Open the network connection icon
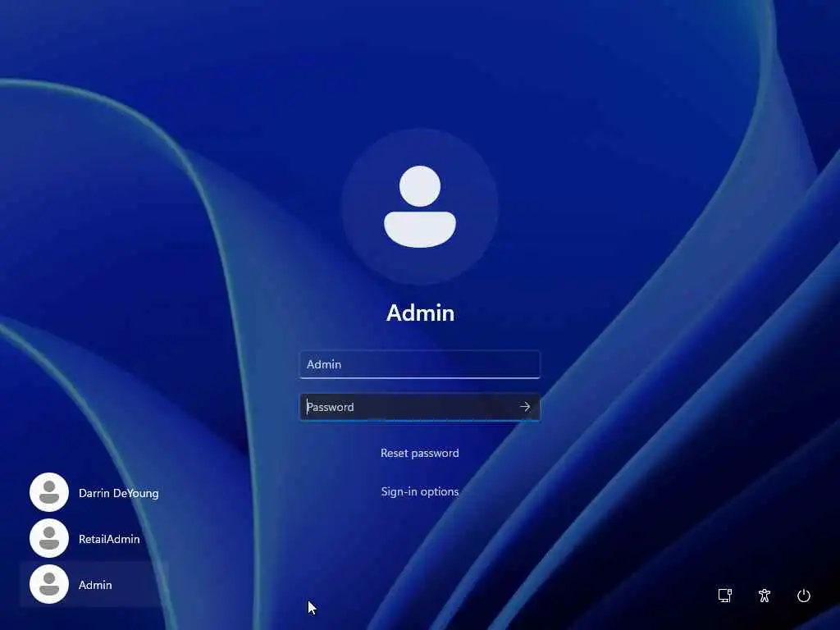 coord(725,596)
